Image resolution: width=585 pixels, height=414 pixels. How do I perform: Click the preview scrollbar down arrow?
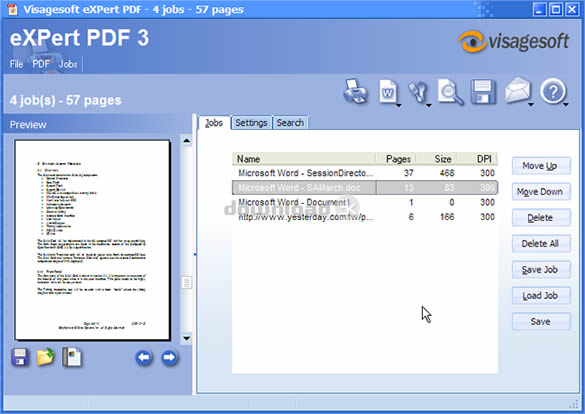point(187,339)
